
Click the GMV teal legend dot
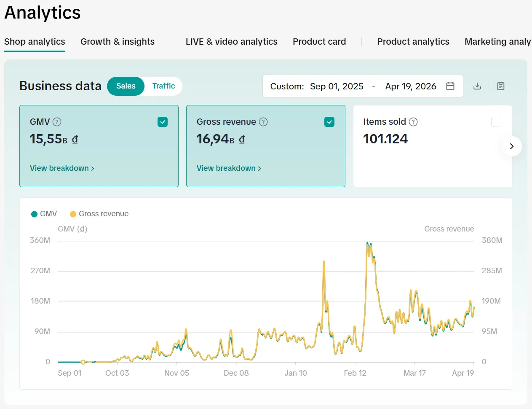[35, 214]
